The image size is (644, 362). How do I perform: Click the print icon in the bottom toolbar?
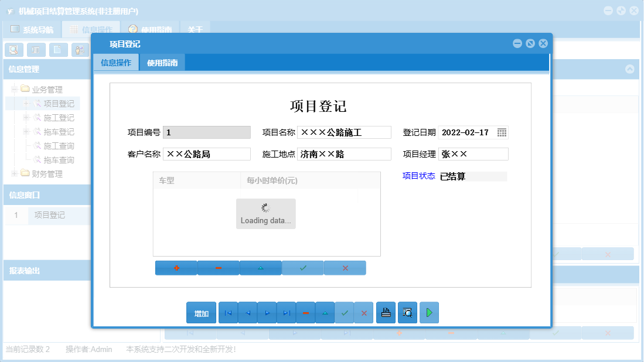click(x=386, y=312)
